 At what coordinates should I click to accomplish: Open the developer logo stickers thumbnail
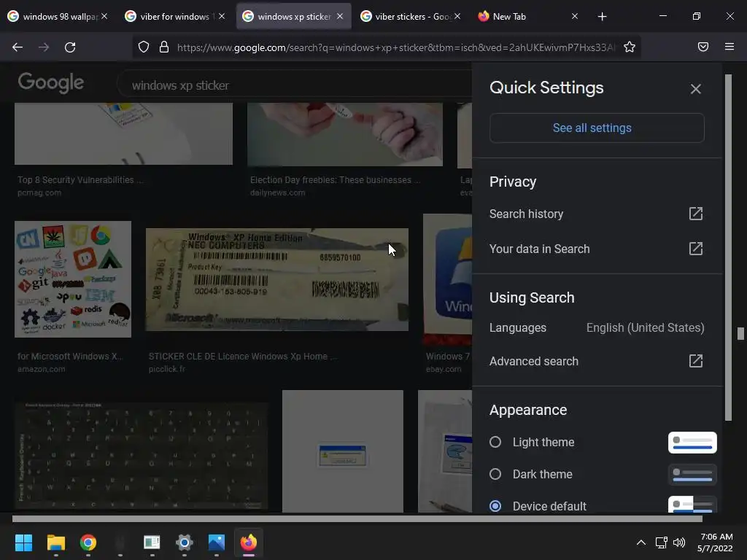coord(73,279)
